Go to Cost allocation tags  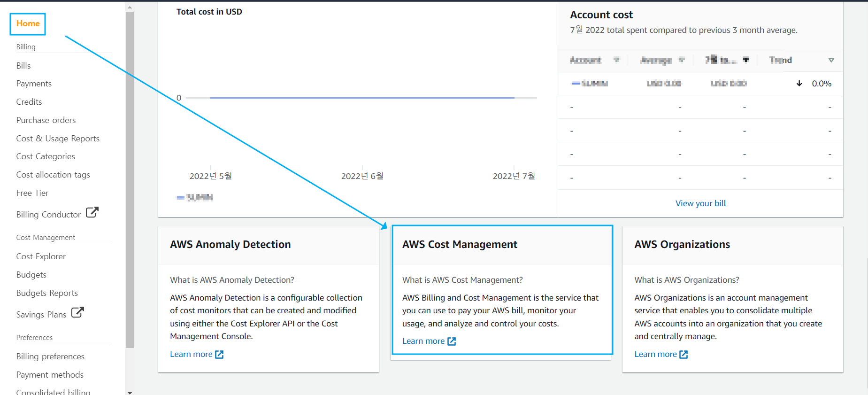coord(53,175)
